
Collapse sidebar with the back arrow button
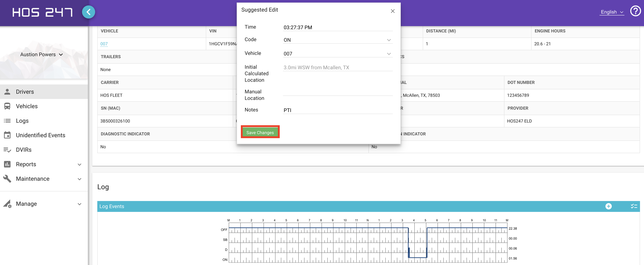tap(89, 12)
